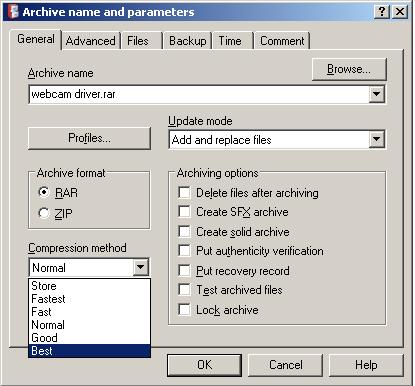The width and height of the screenshot is (415, 386).
Task: Select Fast compression method
Action: coord(89,312)
